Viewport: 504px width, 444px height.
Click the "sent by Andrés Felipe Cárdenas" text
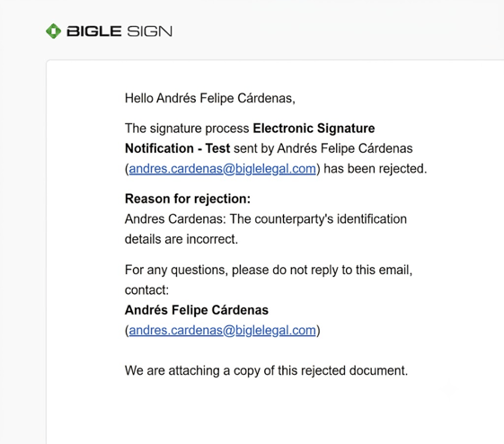click(323, 148)
